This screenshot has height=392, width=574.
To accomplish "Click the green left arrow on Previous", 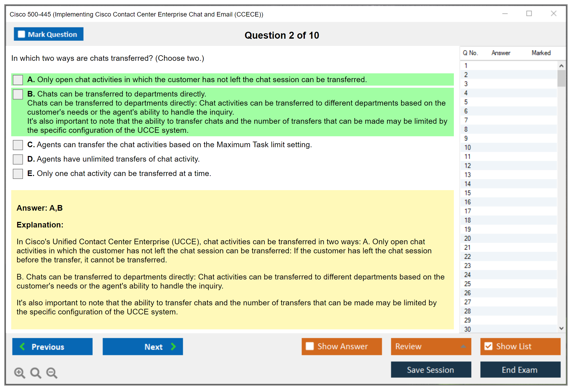I will [x=22, y=347].
